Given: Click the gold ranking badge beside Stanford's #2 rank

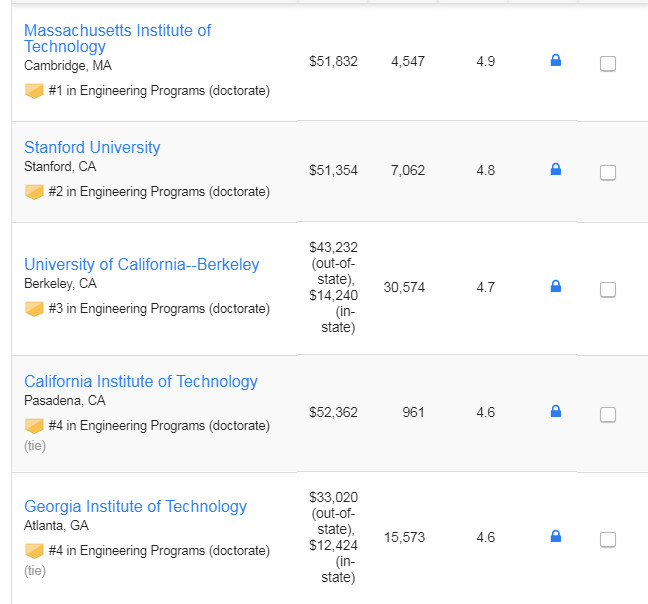Looking at the screenshot, I should pos(34,192).
